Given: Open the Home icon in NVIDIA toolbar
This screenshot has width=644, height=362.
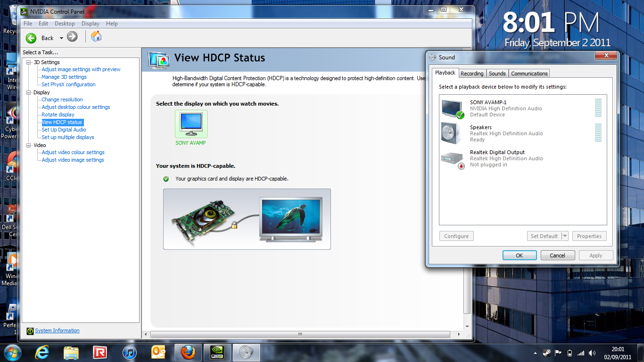Looking at the screenshot, I should (x=96, y=36).
